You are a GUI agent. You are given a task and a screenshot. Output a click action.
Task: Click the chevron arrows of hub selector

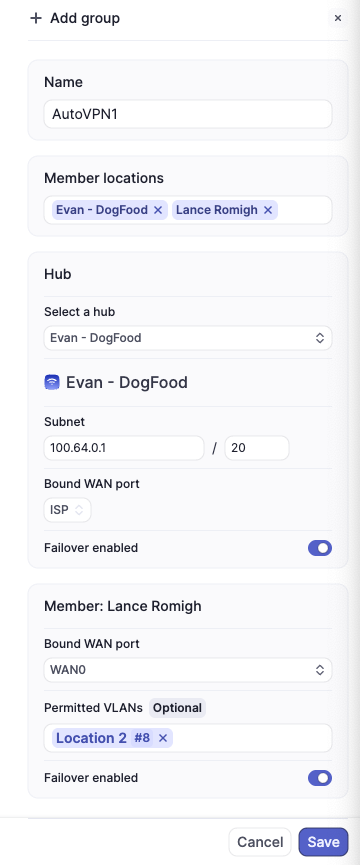tap(320, 338)
